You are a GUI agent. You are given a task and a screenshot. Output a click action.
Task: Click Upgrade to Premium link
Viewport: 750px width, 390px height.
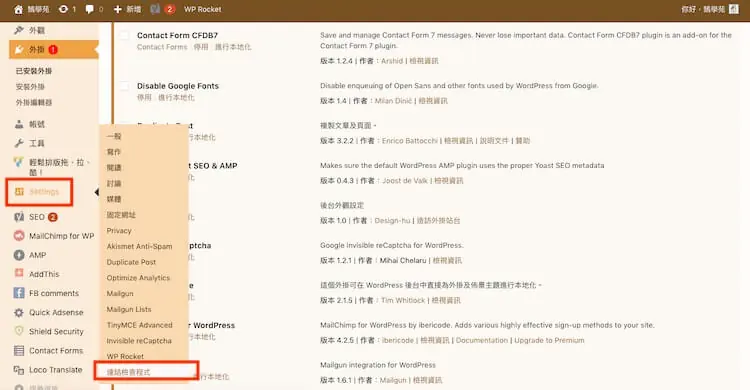pyautogui.click(x=550, y=340)
